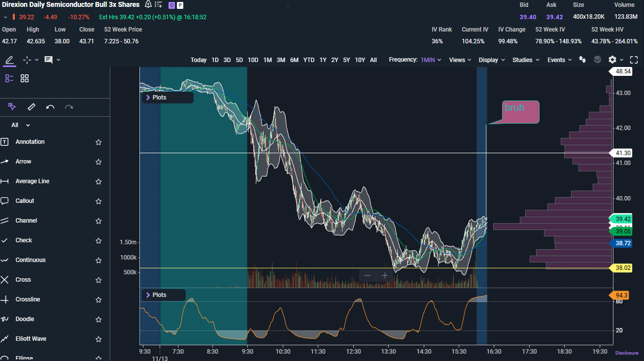This screenshot has width=644, height=361.
Task: Open the All drawings filter dropdown
Action: [21, 125]
